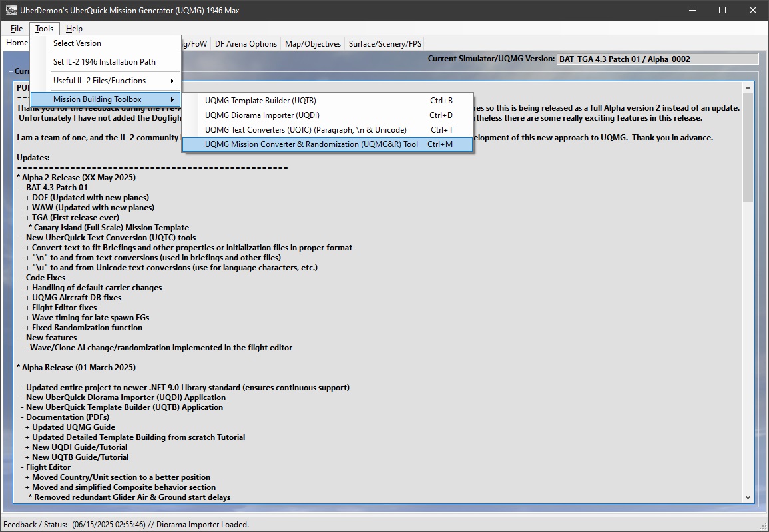Click '+ Handling of default carrier changes' line
This screenshot has width=769, height=532.
93,288
